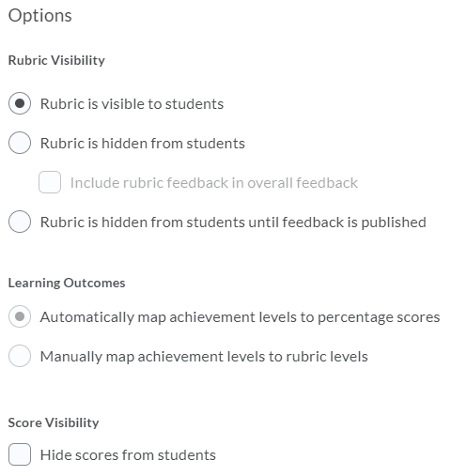Click the 'Include rubric feedback in overall feedback' label
Image resolution: width=467 pixels, height=476 pixels.
tap(214, 183)
